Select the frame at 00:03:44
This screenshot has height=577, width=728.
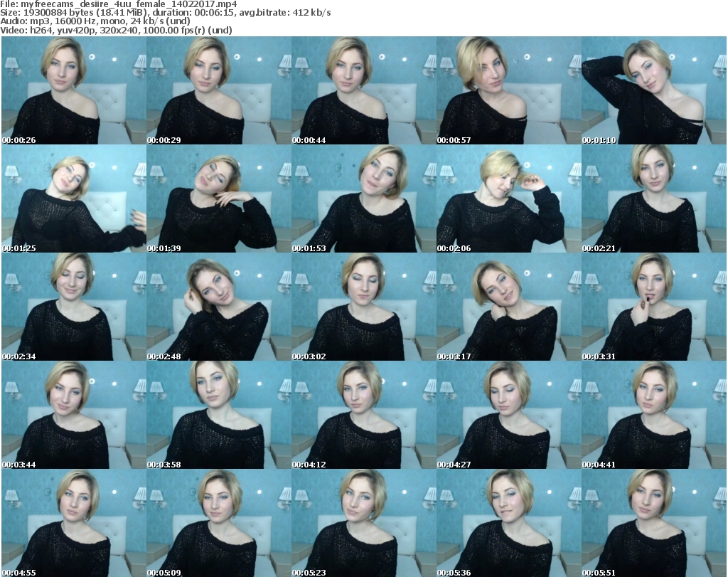74,415
